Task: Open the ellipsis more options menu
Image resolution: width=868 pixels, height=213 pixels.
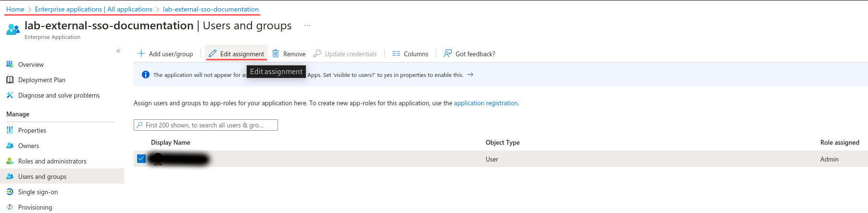Action: click(307, 25)
